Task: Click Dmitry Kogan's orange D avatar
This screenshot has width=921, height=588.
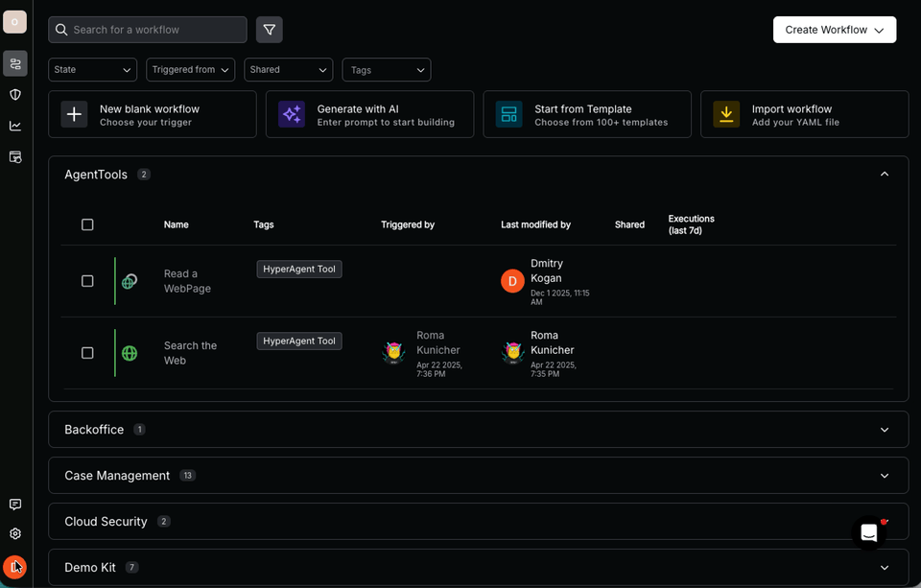Action: [x=512, y=281]
